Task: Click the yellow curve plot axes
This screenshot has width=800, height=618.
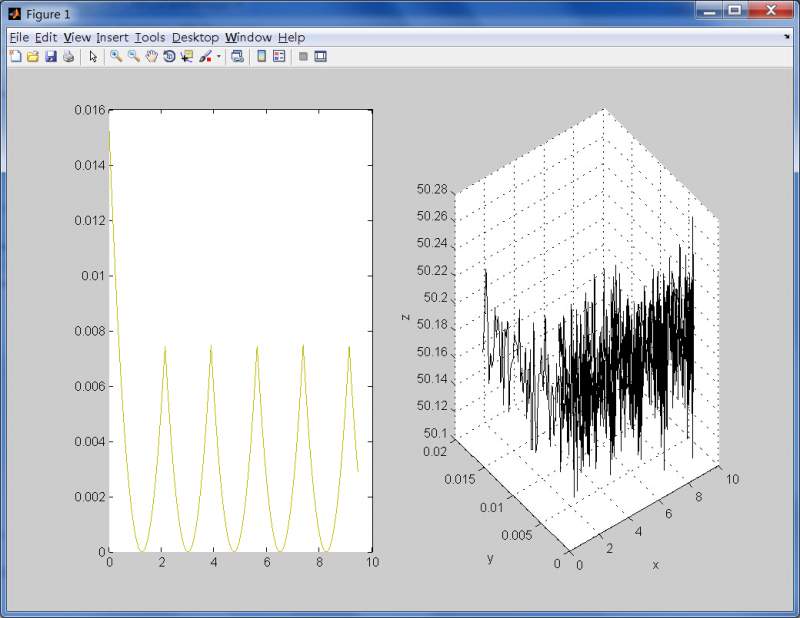Action: pyautogui.click(x=240, y=330)
